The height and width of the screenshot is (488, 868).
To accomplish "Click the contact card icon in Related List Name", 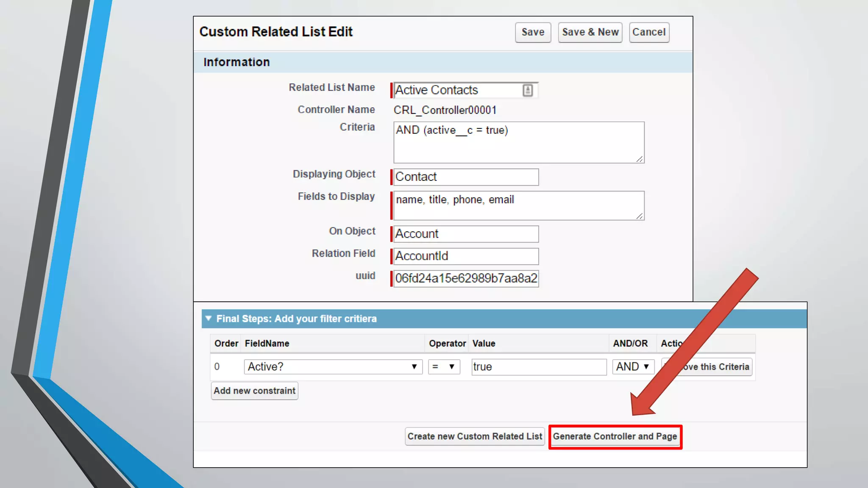I will coord(527,90).
